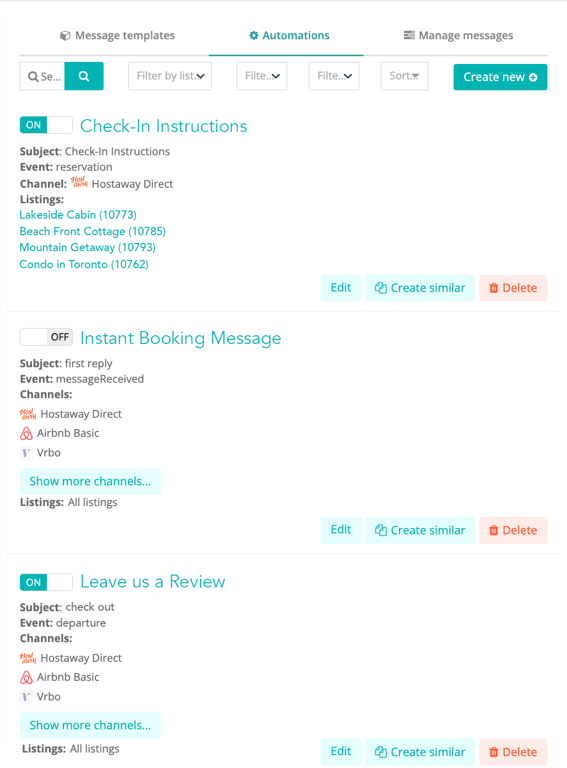
Task: Click the 'Subject: first reply' text
Action: (x=66, y=363)
